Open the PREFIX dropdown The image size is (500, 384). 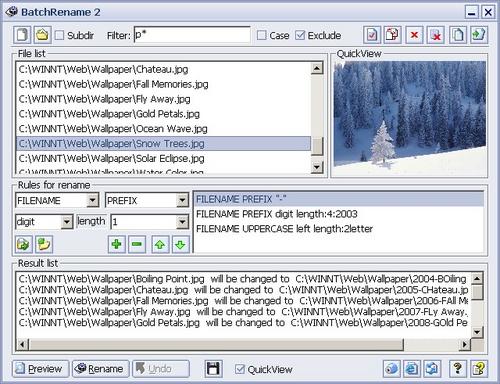pyautogui.click(x=182, y=201)
